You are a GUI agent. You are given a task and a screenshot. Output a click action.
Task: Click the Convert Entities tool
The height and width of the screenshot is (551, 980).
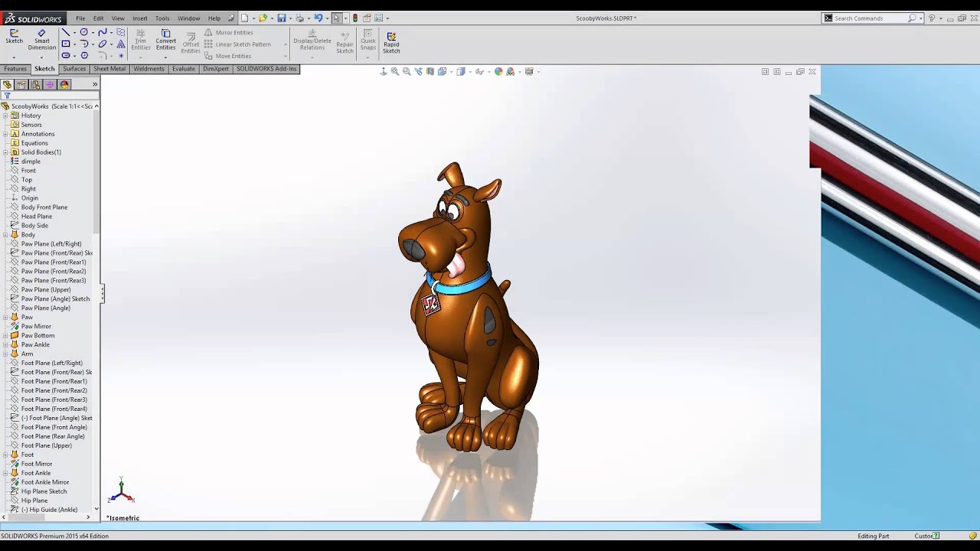pyautogui.click(x=165, y=41)
